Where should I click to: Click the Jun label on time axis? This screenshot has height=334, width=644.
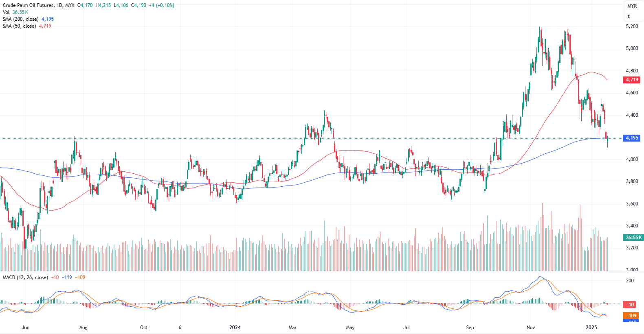(x=26, y=327)
